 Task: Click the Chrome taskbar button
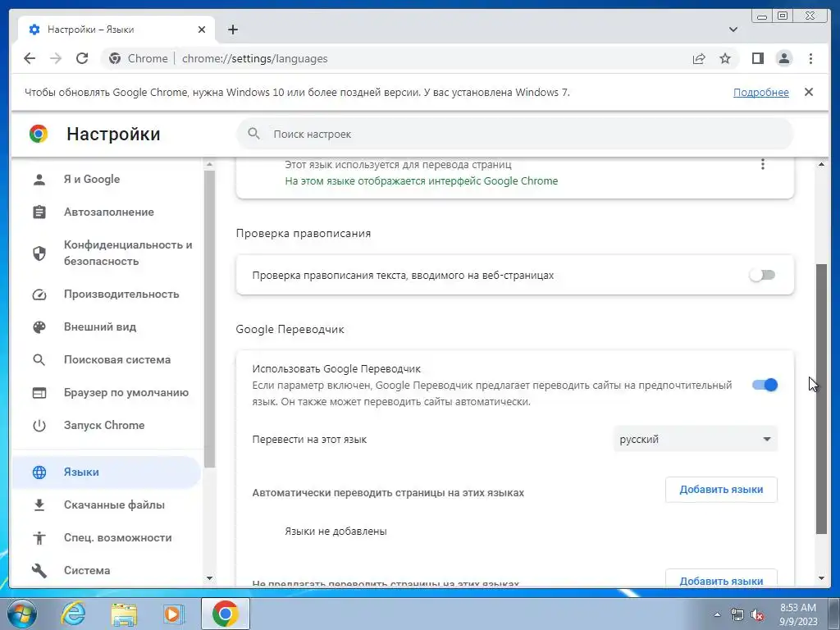point(225,614)
